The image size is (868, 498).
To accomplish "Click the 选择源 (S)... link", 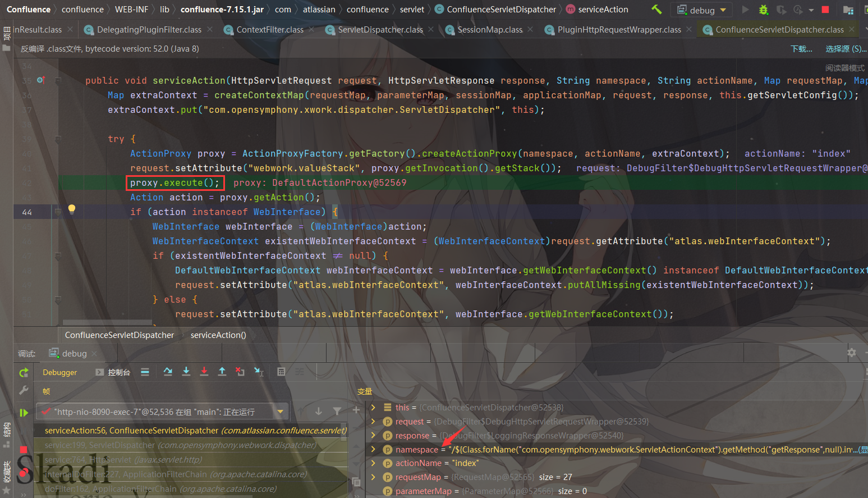I will point(846,49).
